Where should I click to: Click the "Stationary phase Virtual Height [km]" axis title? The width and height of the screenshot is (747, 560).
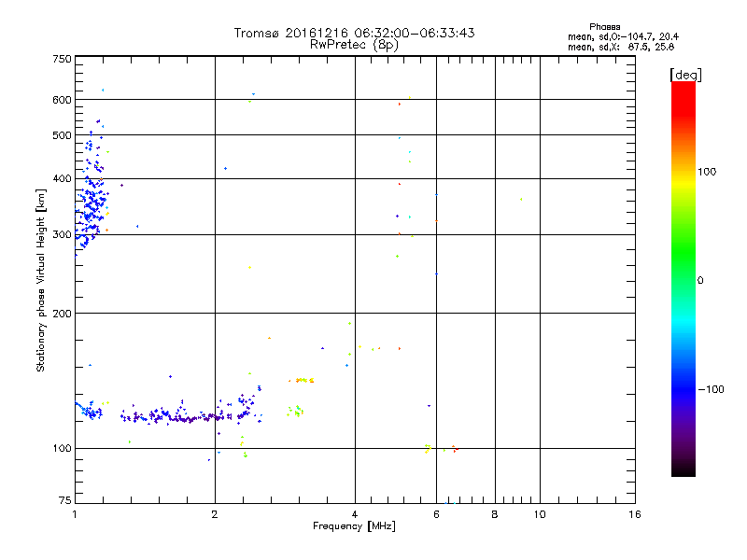click(x=41, y=280)
